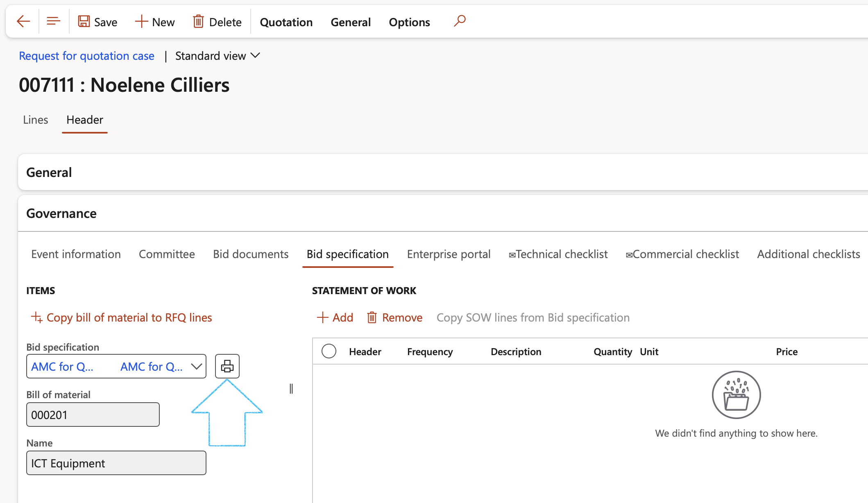
Task: Click the Bill of material field
Action: 93,415
